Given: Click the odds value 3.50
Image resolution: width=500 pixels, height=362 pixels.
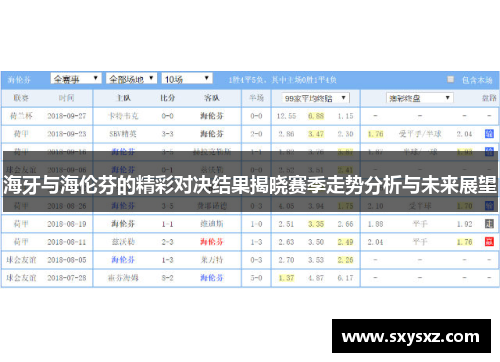Looking at the screenshot, I should (316, 242).
